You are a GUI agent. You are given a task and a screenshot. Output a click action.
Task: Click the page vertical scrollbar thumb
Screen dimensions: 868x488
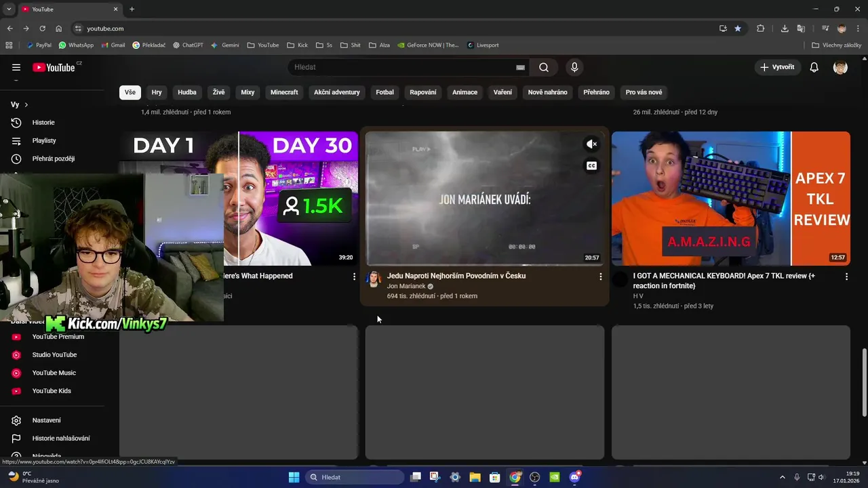pyautogui.click(x=864, y=382)
